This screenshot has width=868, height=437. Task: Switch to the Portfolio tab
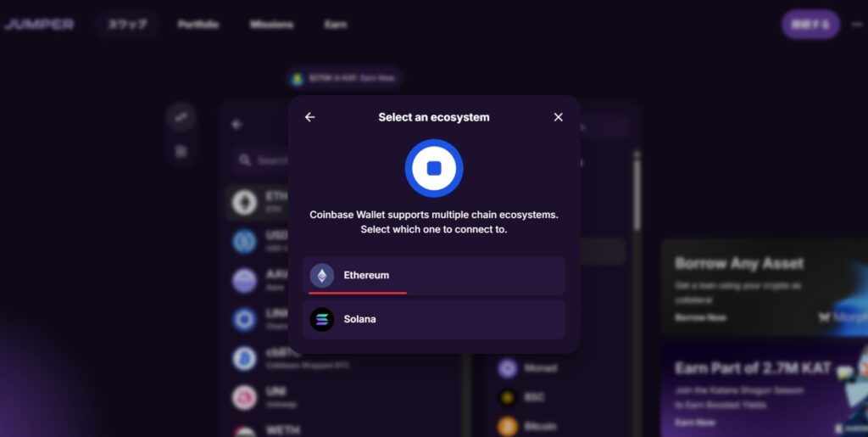click(x=198, y=25)
